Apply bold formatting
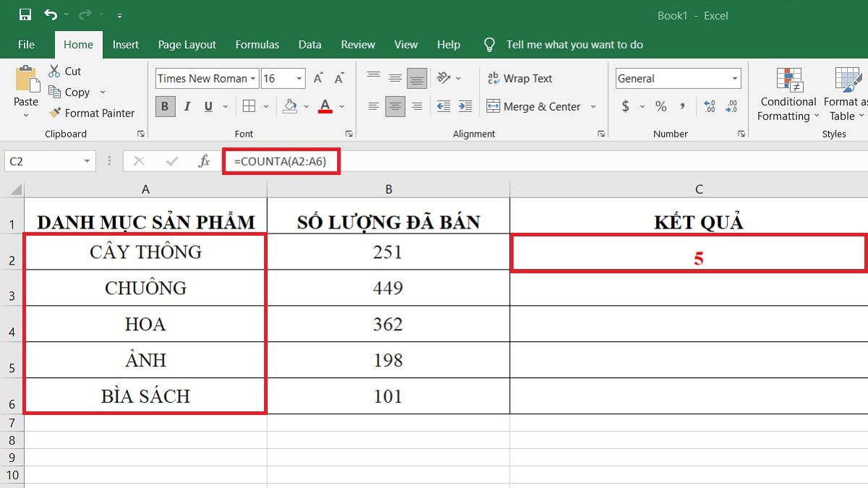Viewport: 868px width, 488px height. [165, 106]
